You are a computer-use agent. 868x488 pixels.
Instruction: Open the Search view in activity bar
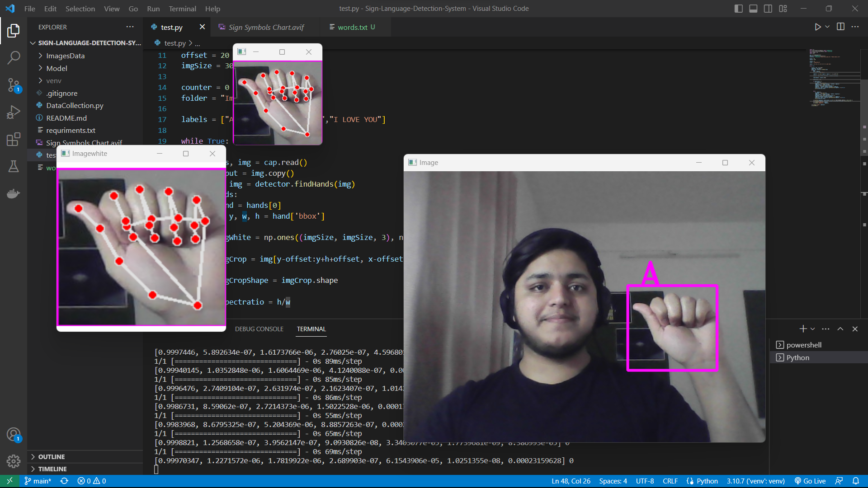(14, 57)
